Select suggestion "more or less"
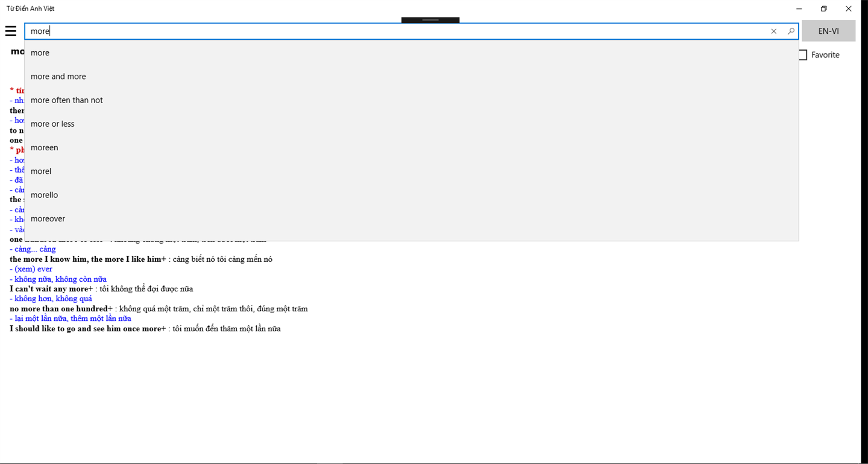Viewport: 868px width, 464px height. click(x=412, y=124)
